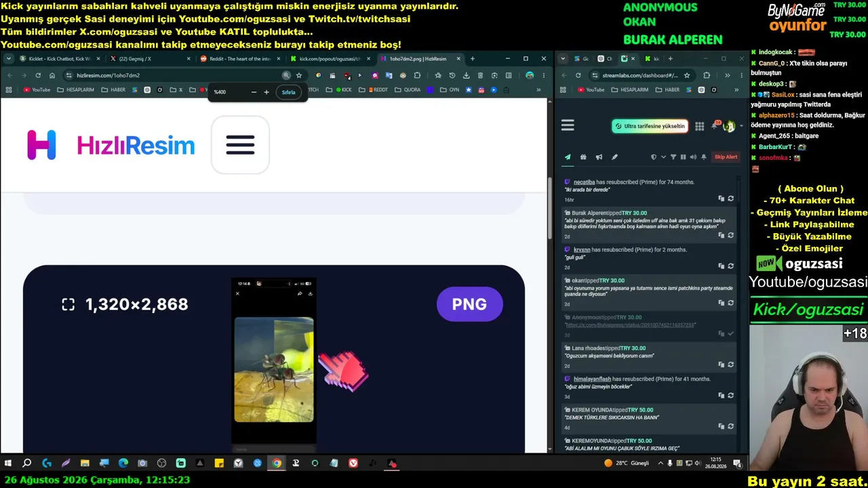Click Ultra tarifesine yükseltin button
This screenshot has height=488, width=868.
coord(650,126)
